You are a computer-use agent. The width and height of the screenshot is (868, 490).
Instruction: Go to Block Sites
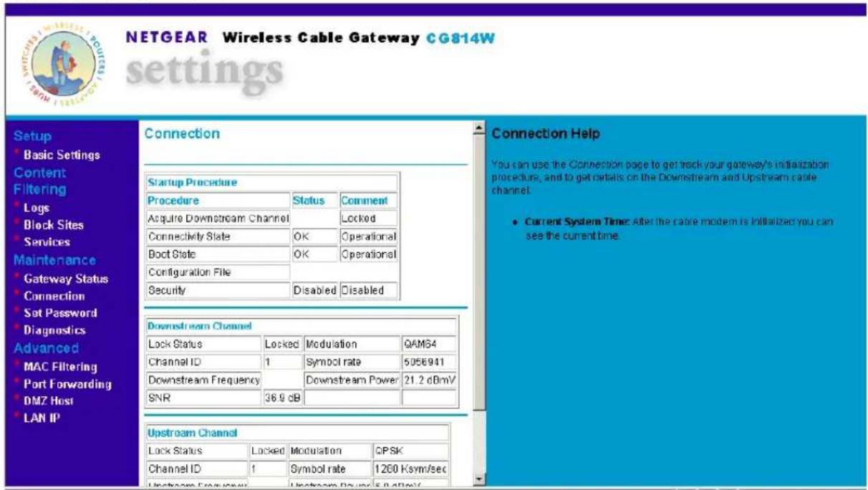click(x=54, y=225)
